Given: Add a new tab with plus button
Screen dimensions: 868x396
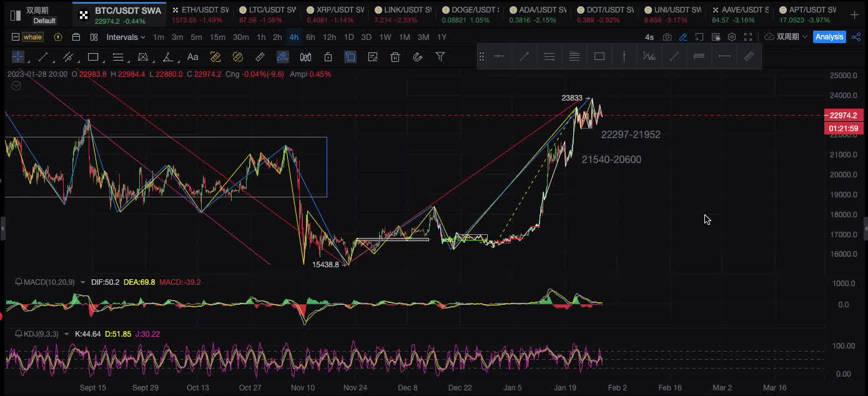Looking at the screenshot, I should point(855,15).
